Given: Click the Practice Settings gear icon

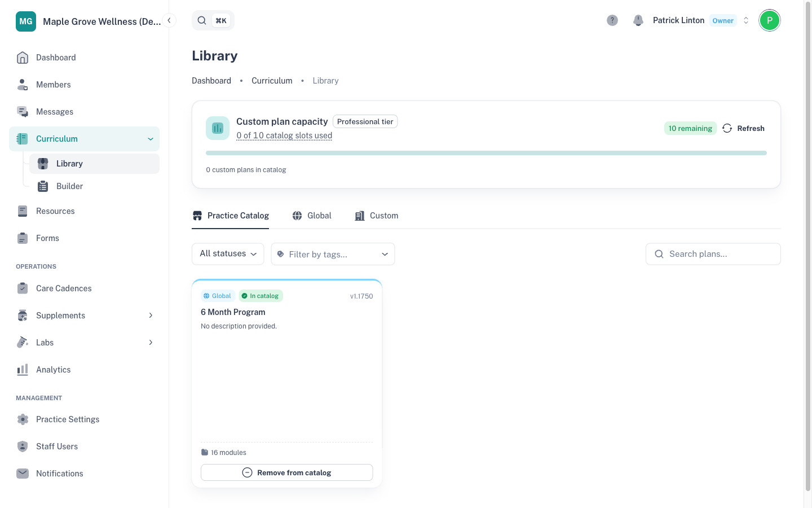Looking at the screenshot, I should coord(23,419).
